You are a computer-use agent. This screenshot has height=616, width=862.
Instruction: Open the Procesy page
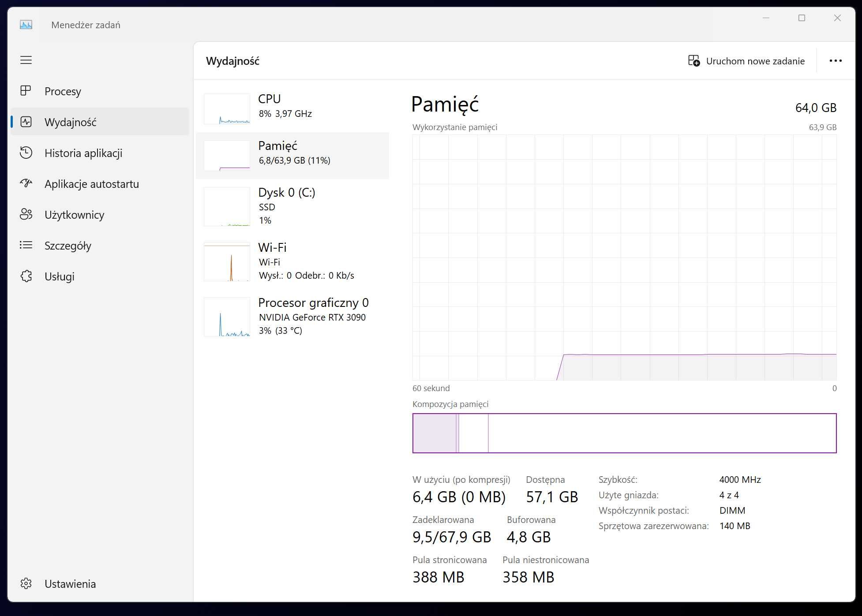point(100,91)
